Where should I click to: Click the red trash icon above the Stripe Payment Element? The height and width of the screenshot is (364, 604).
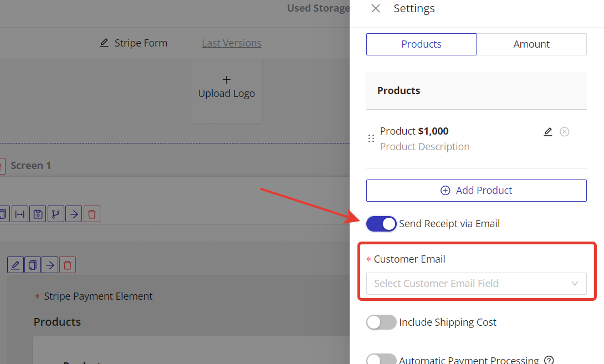coord(68,265)
